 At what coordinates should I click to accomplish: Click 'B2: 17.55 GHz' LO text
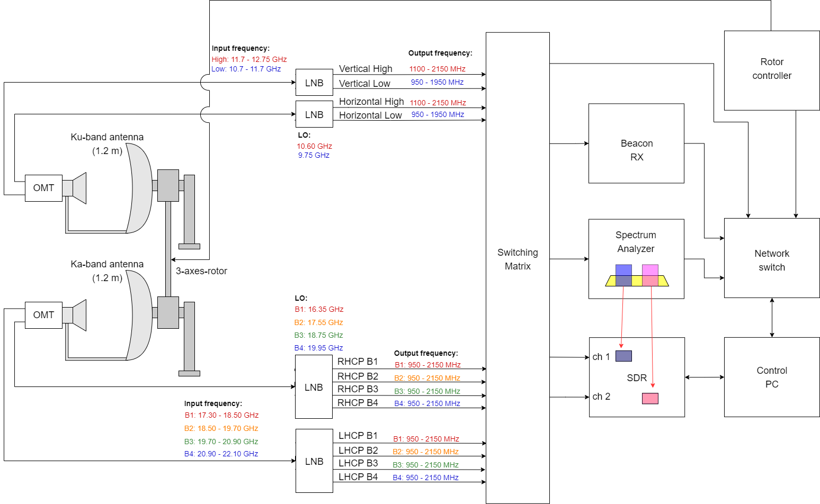318,322
